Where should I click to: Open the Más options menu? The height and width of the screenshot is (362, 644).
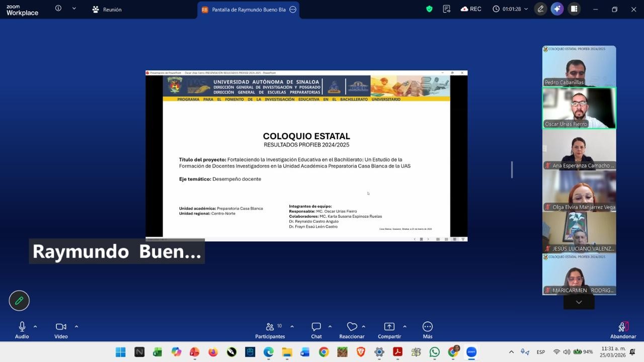click(427, 329)
